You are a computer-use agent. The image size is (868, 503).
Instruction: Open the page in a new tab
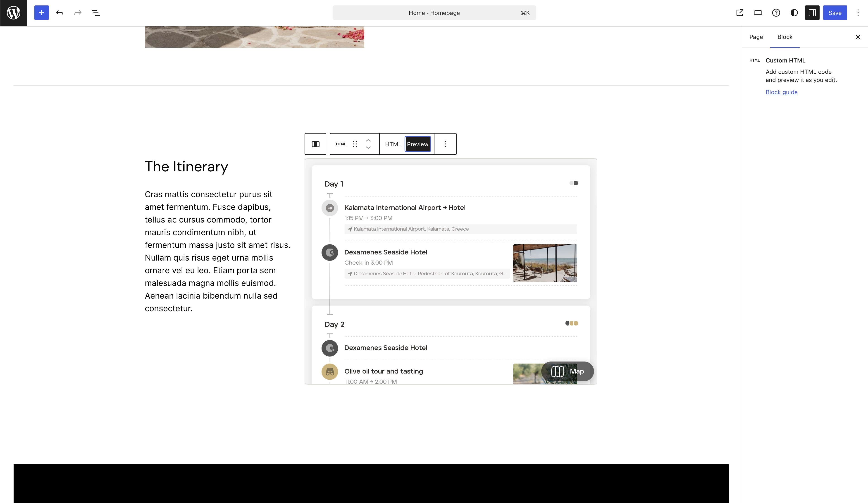739,13
